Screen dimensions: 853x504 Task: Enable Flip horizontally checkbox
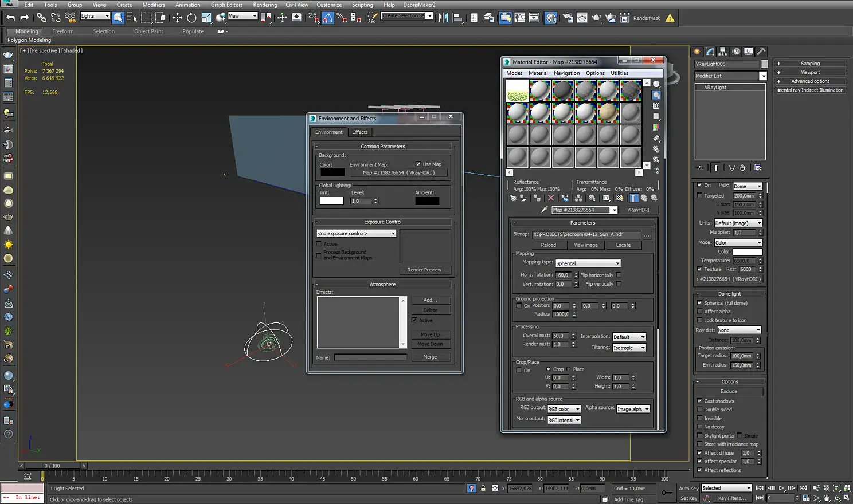[619, 275]
